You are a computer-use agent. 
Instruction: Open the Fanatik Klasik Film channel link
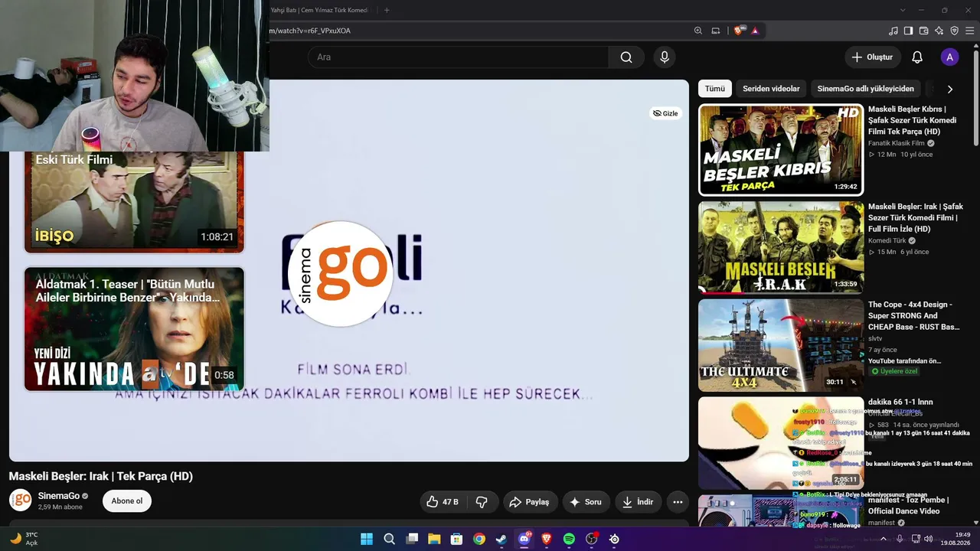point(897,143)
